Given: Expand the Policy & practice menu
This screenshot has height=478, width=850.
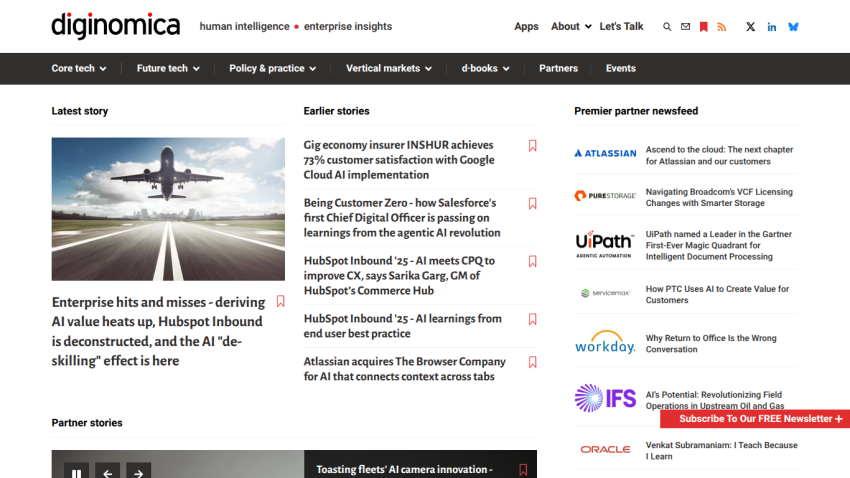Looking at the screenshot, I should coord(273,68).
